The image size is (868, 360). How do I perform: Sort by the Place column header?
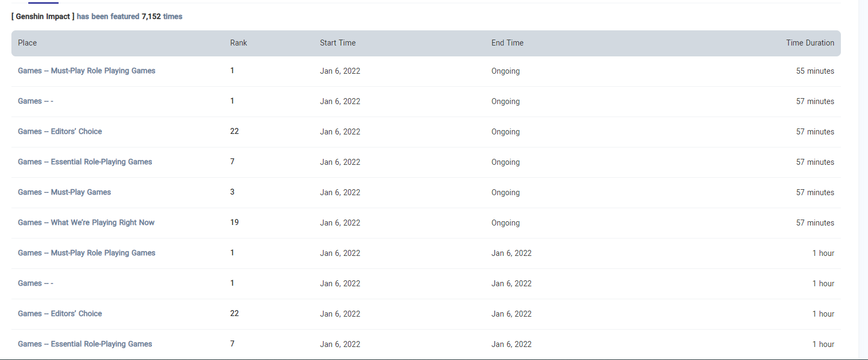pyautogui.click(x=27, y=43)
